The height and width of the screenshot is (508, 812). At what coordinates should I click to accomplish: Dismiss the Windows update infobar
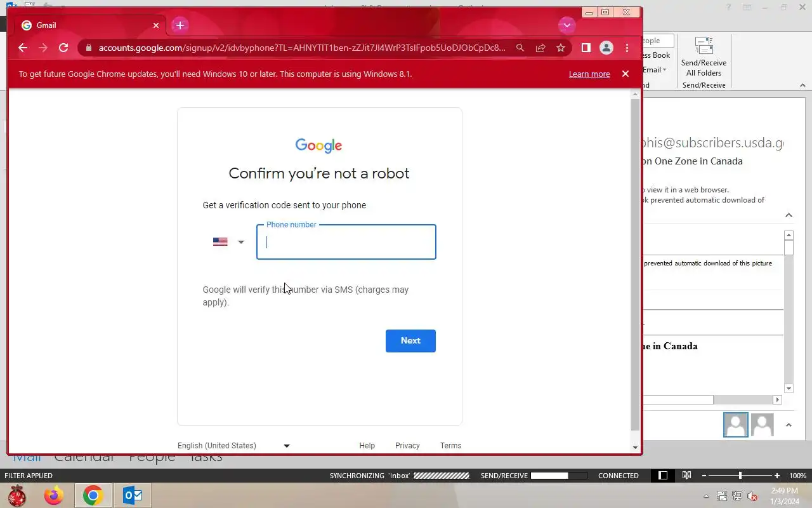point(625,74)
